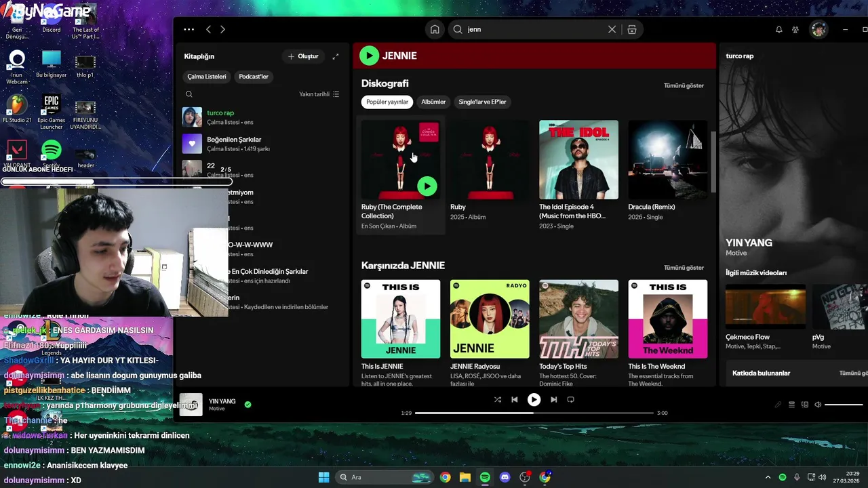Click the YIN YANG title in side panel
868x488 pixels.
749,243
